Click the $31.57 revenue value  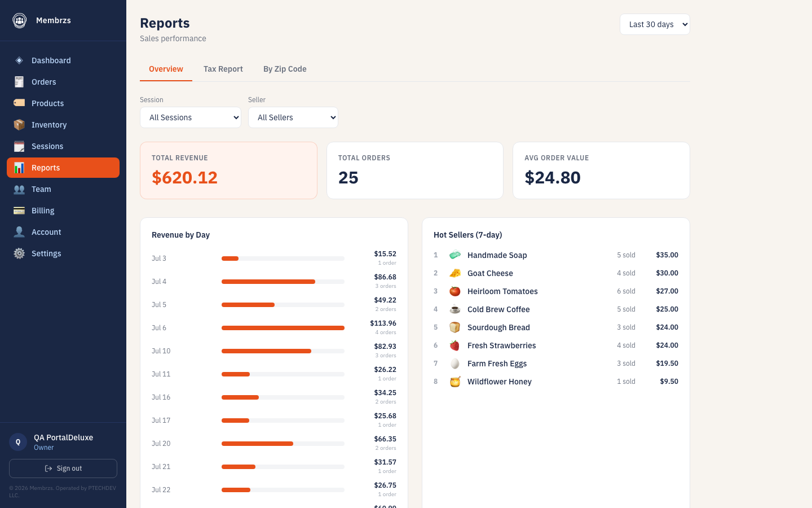[385, 462]
